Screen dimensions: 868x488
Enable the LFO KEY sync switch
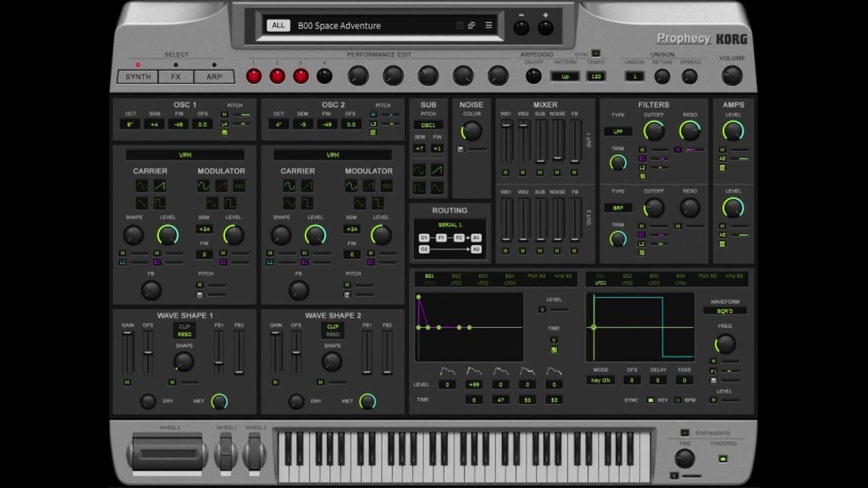[650, 401]
